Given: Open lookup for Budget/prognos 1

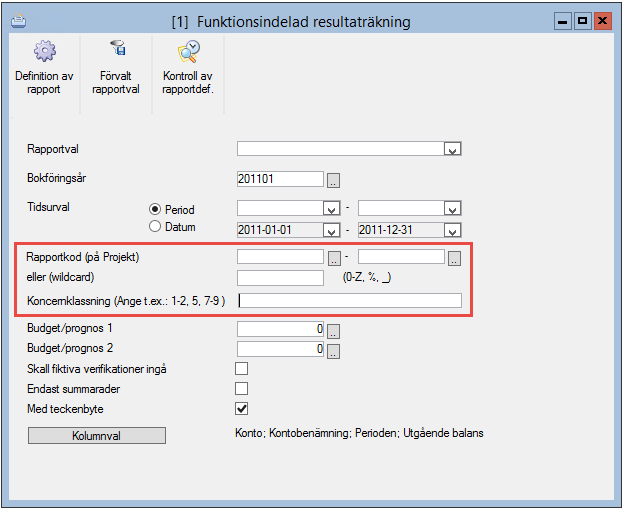Looking at the screenshot, I should (333, 330).
